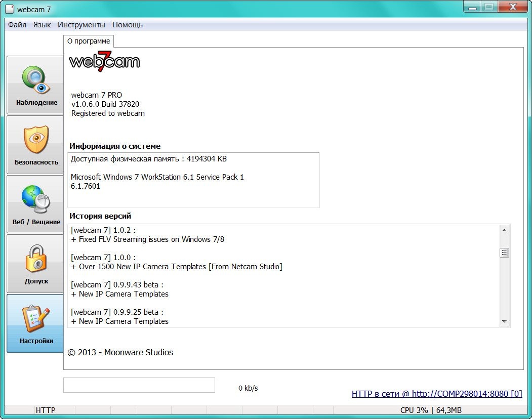Click the version history scrollbar thumb
The image size is (532, 419).
[x=504, y=253]
